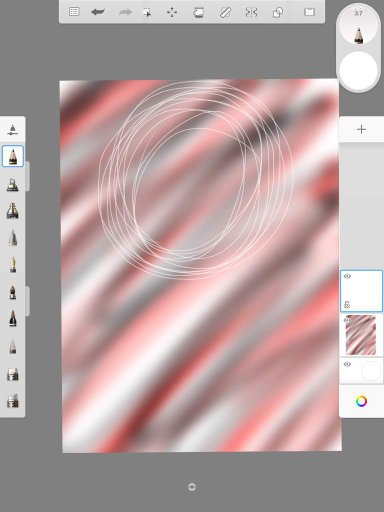Screen dimensions: 384x512
Task: Redo the undone stroke
Action: coord(125,12)
